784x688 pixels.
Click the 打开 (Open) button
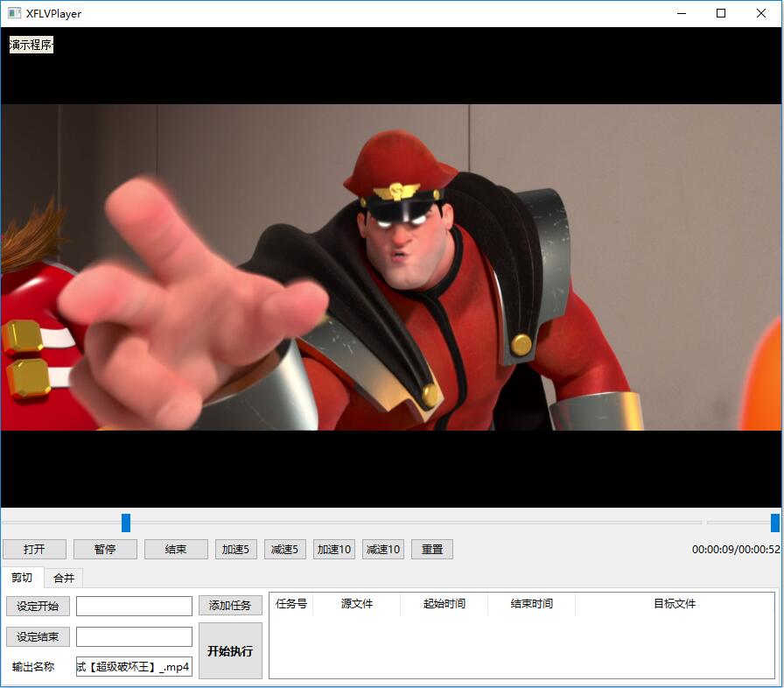pos(34,550)
